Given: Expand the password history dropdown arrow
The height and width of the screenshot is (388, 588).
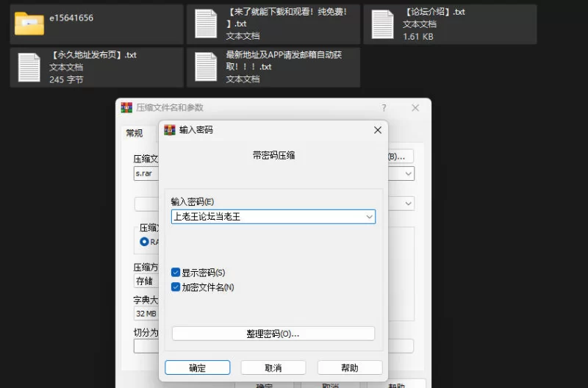Looking at the screenshot, I should click(369, 217).
